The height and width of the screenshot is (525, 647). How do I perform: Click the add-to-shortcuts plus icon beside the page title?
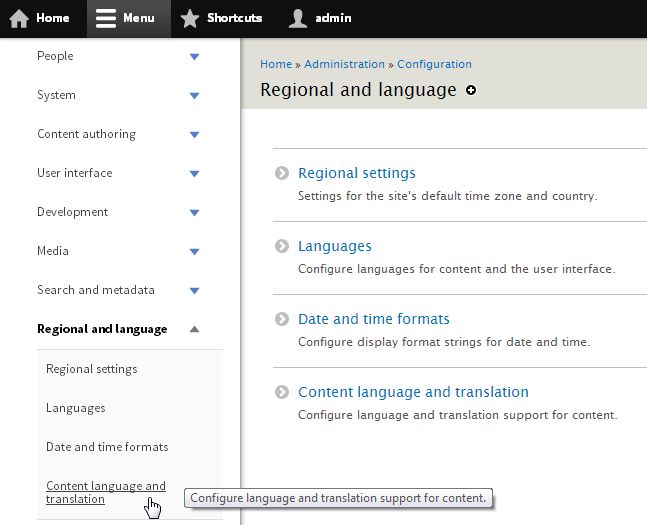pyautogui.click(x=471, y=90)
